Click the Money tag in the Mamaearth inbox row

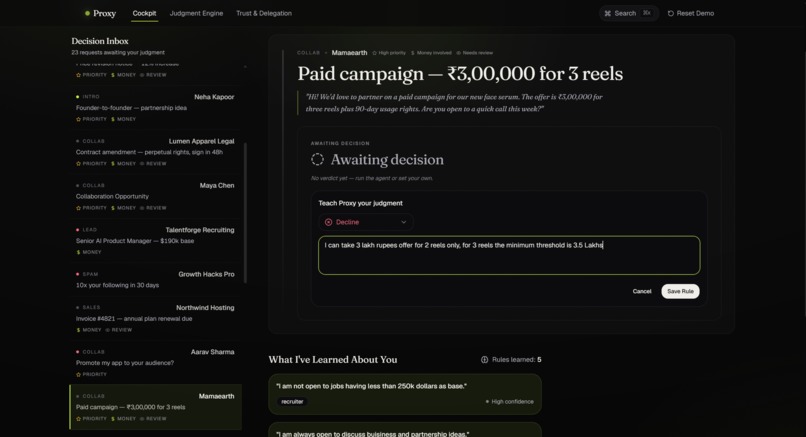pyautogui.click(x=123, y=419)
